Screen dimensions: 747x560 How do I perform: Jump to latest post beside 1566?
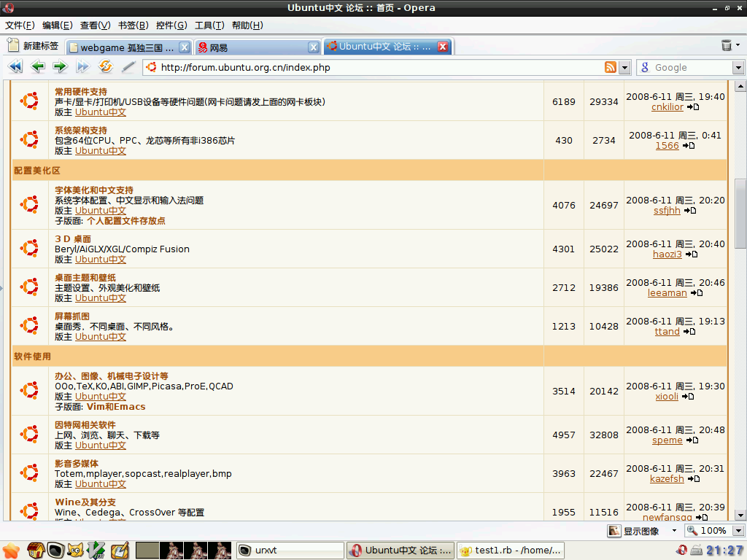[689, 146]
